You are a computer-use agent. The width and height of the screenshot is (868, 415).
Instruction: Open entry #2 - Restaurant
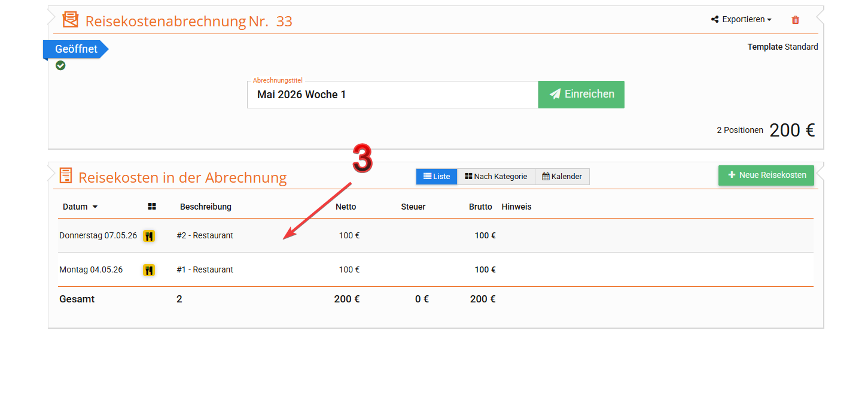[205, 235]
